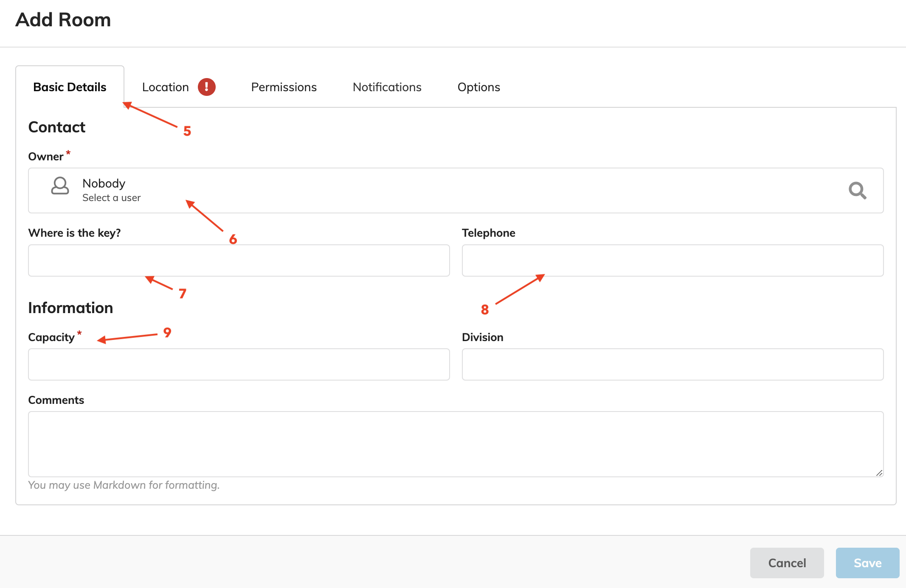This screenshot has height=588, width=906.
Task: Click the Select a user placeholder
Action: [111, 198]
